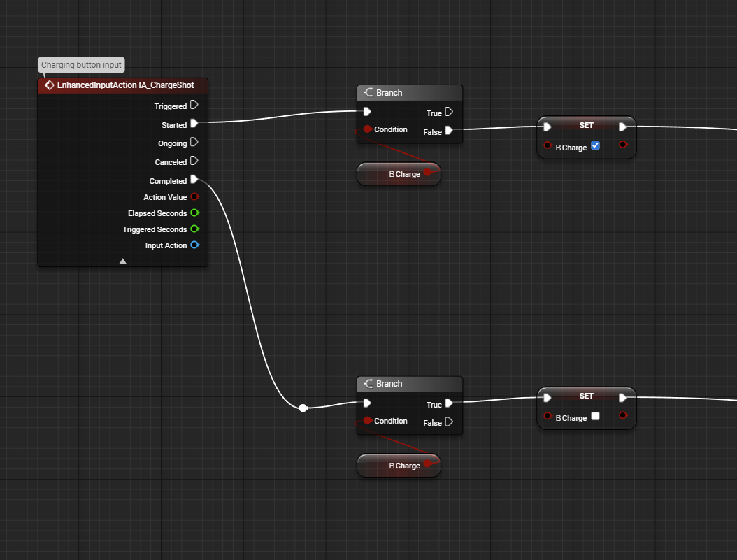Screen dimensions: 737x560
Task: Click the lower Branch node's True pin
Action: [x=449, y=403]
